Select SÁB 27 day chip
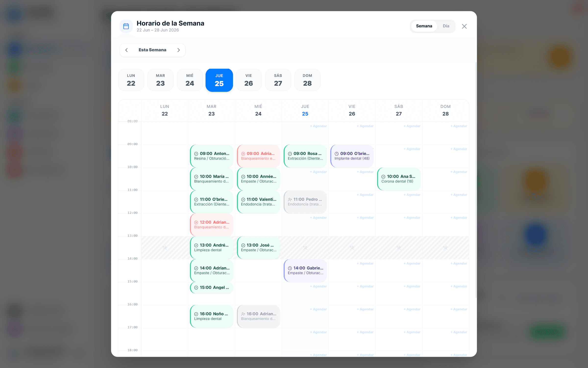This screenshot has height=368, width=588. 278,80
